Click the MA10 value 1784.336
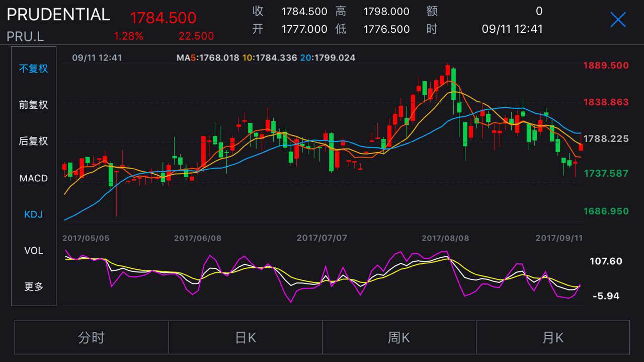Screen dimensions: 644x362 coord(276,58)
